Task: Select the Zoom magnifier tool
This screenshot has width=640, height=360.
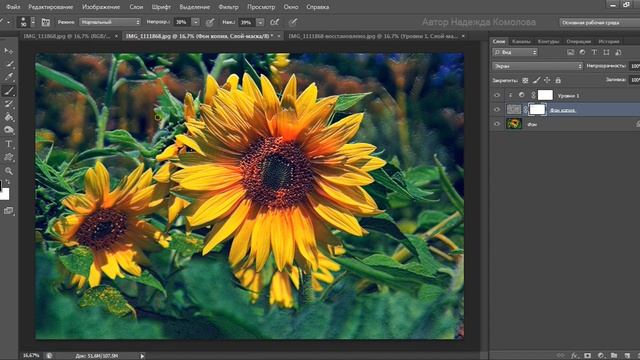Action: [x=9, y=171]
